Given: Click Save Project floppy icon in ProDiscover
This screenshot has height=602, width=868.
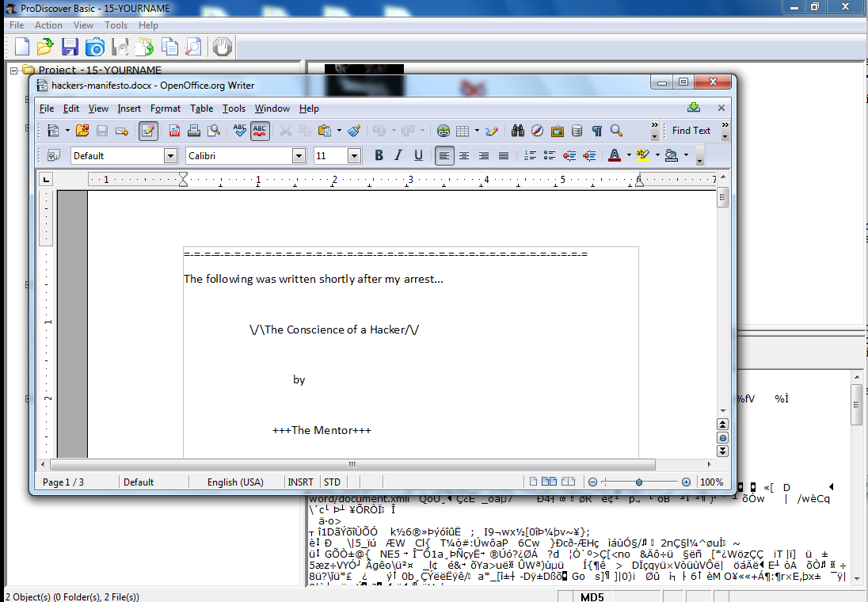Looking at the screenshot, I should [x=70, y=47].
